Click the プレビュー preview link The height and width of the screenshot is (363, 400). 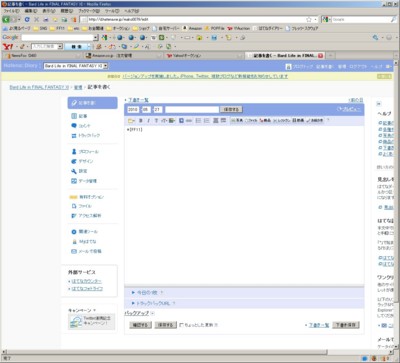click(x=349, y=109)
